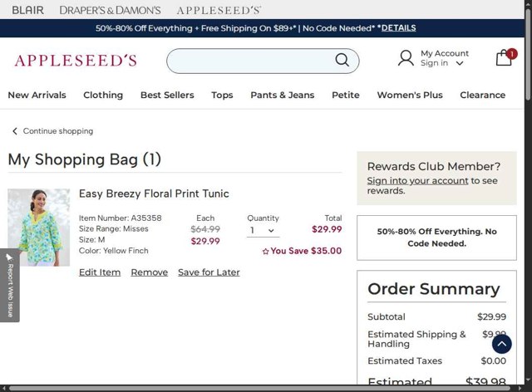Viewport: 532px width, 392px height.
Task: Click the Estimated Taxes $0.00 value
Action: 493,360
